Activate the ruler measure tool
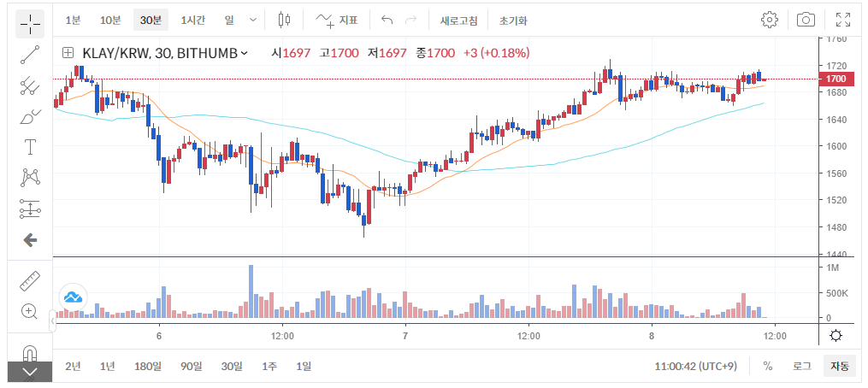Screen dimensions: 868x388 (x=30, y=280)
